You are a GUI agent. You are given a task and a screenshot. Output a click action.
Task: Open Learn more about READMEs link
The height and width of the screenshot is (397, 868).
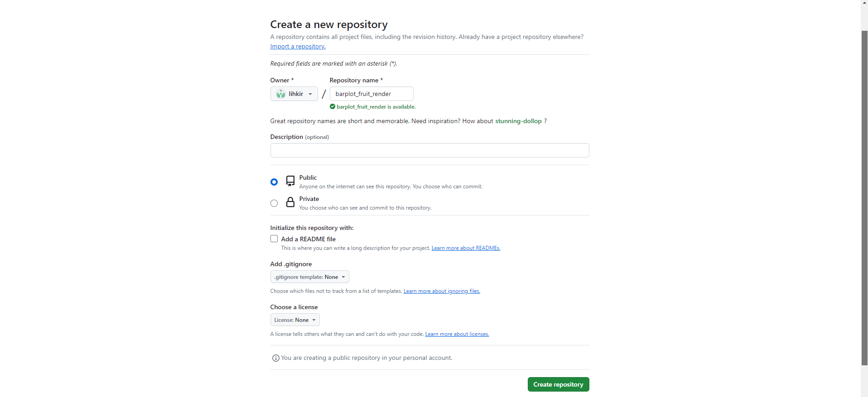[x=466, y=248]
